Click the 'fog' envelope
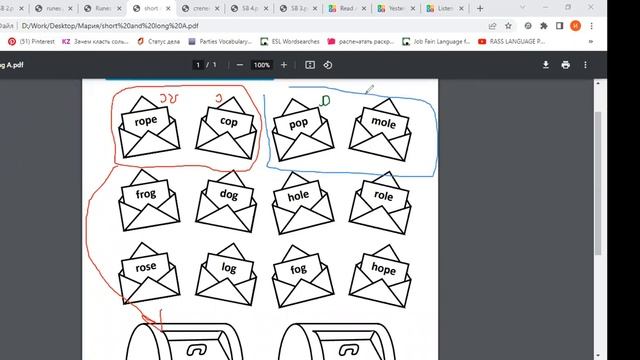The image size is (640, 360). coord(302,276)
